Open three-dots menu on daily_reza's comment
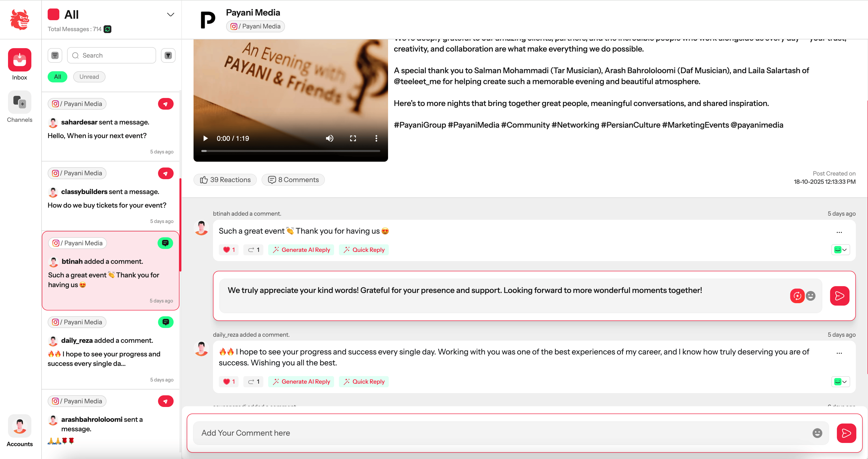868x459 pixels. coord(839,353)
